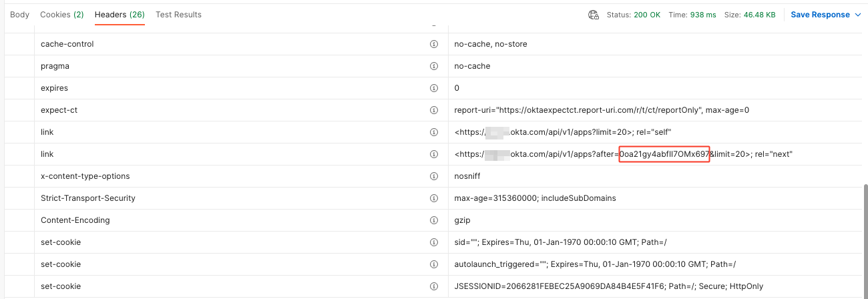Image resolution: width=868 pixels, height=299 pixels.
Task: Click the info icon for Strict-Transport-Security
Action: point(433,198)
